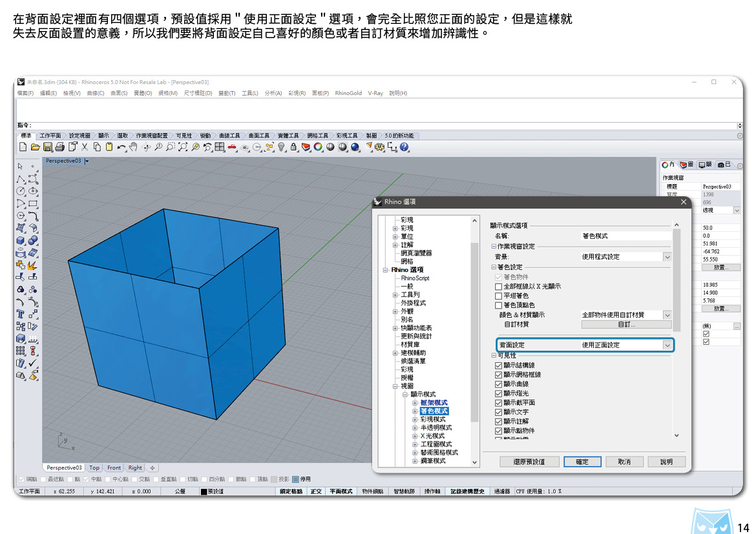Click the 自訂... material button
Screen dimensions: 756x534
(x=626, y=324)
